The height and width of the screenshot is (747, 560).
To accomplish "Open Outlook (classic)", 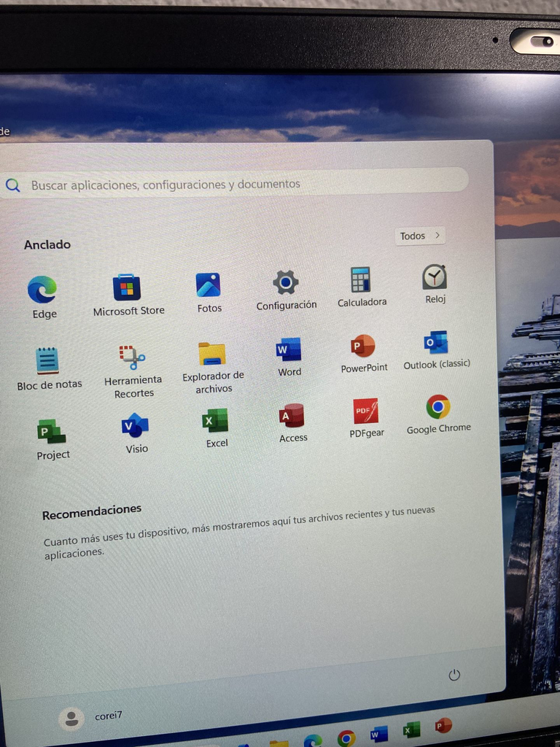I will click(x=436, y=350).
